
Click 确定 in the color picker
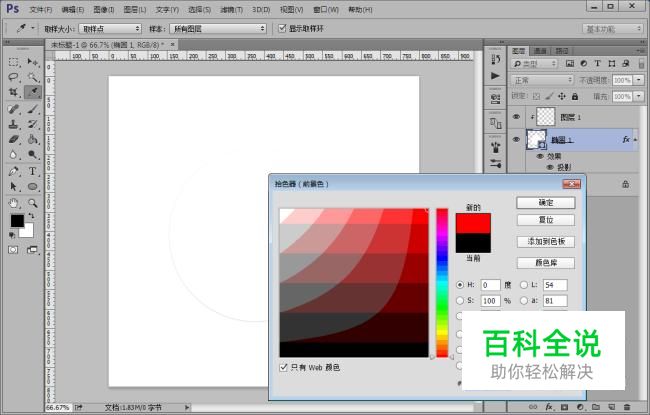pos(546,203)
